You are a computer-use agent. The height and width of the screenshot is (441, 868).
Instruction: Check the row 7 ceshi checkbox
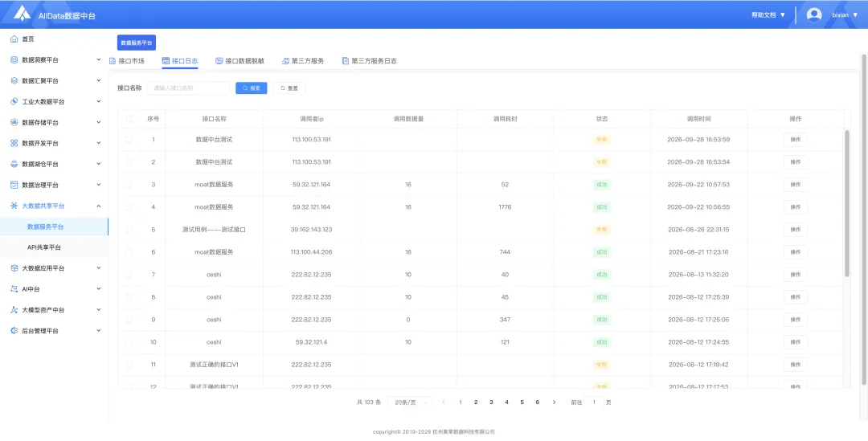point(129,275)
